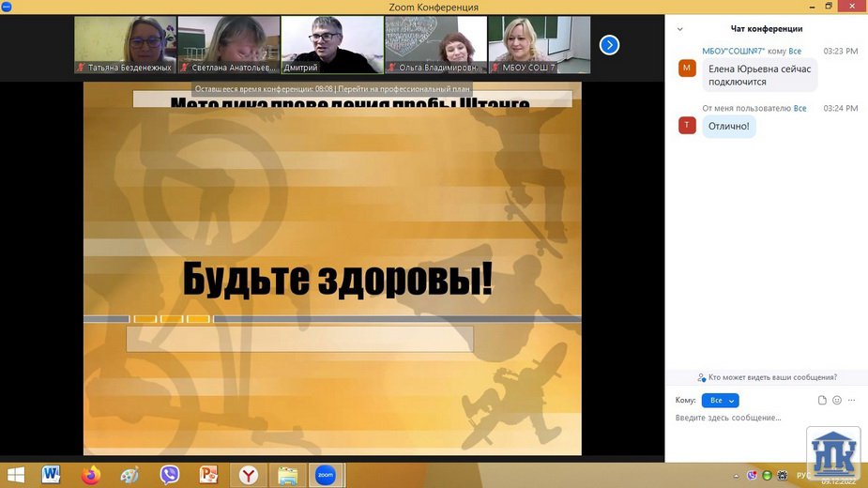Open Firefox from the taskbar
868x488 pixels.
[x=90, y=475]
